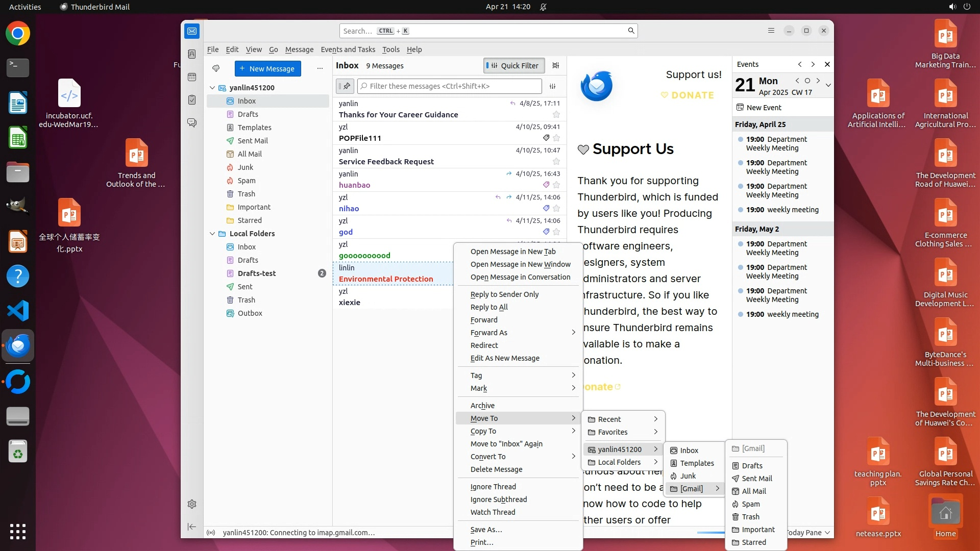Collapse the yanlin451200 account tree
Screen dimensions: 980x551
[x=212, y=88]
